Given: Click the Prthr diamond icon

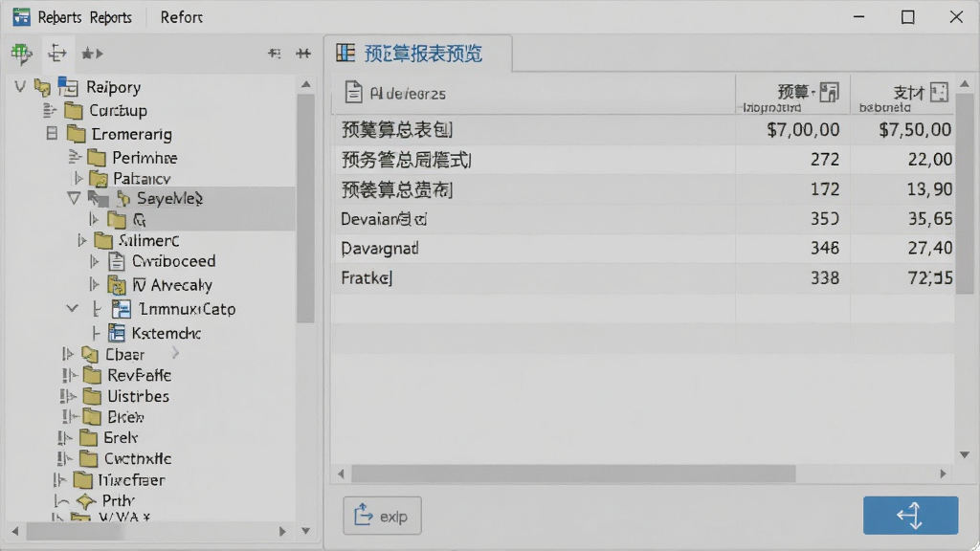Looking at the screenshot, I should coord(85,501).
